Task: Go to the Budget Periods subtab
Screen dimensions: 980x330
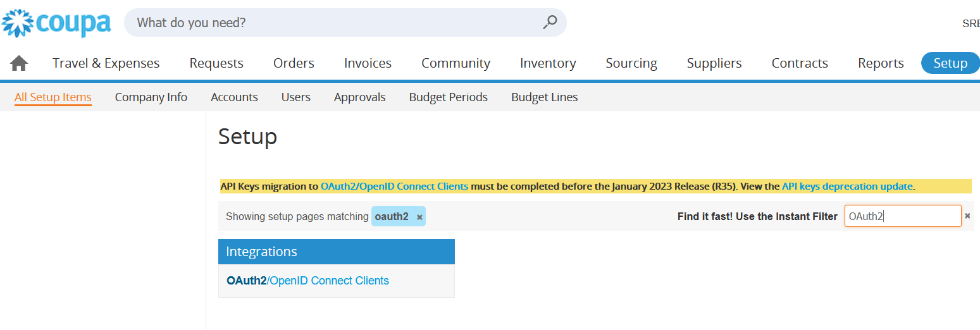Action: pyautogui.click(x=449, y=97)
